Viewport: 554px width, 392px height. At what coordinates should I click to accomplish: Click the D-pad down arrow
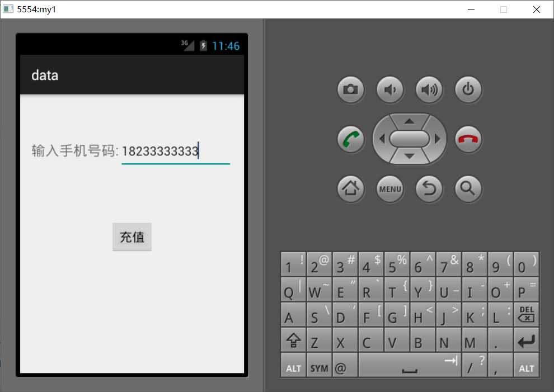(x=409, y=156)
